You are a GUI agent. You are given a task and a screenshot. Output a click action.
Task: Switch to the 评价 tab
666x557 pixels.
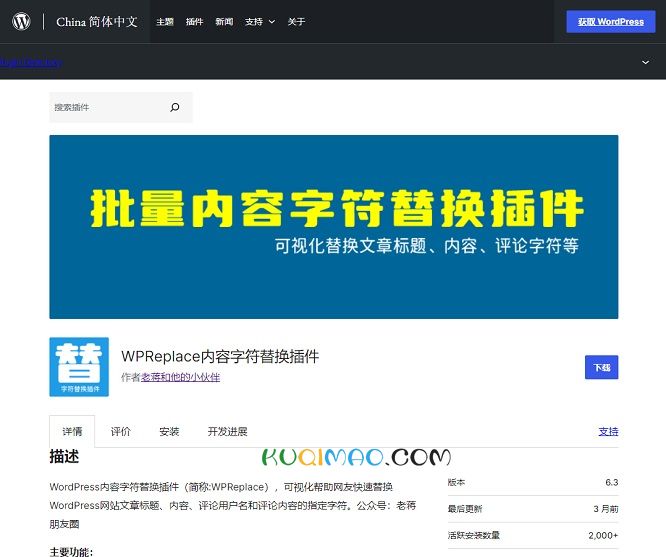121,432
